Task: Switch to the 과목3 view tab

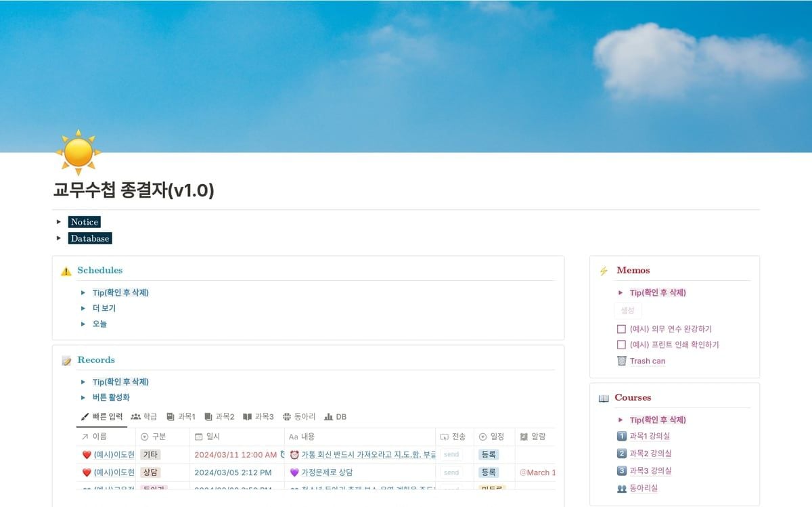Action: 258,417
